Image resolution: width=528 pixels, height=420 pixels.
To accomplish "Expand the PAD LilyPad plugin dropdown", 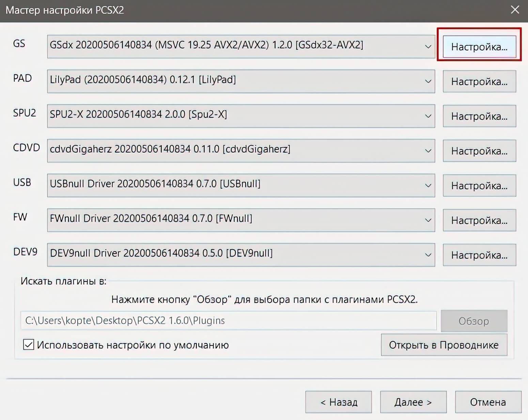I will [x=241, y=81].
